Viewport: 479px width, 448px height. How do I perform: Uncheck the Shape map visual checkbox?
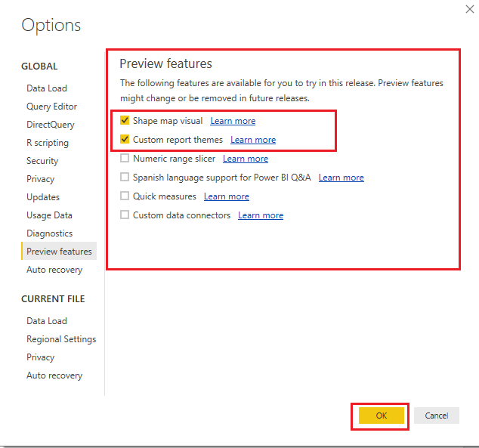coord(125,121)
